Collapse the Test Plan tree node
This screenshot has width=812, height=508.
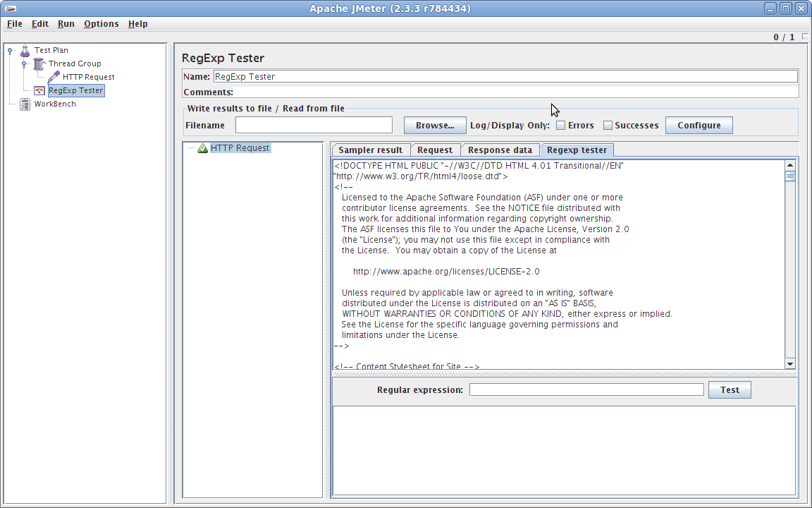coord(10,51)
